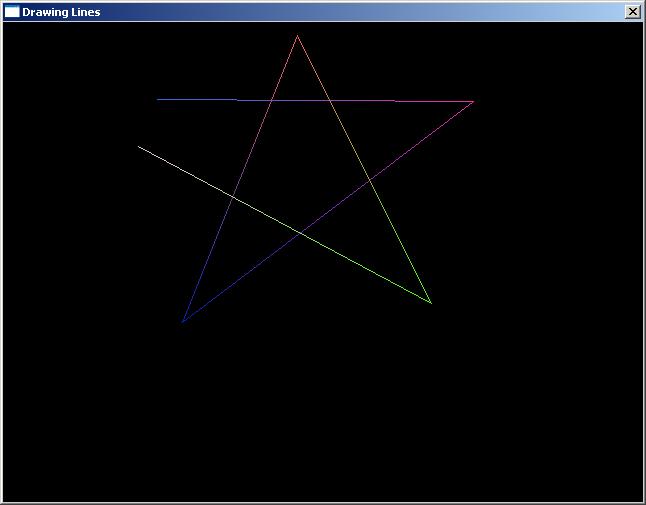Close the Drawing Lines window
Screen dimensions: 646x505
click(632, 12)
